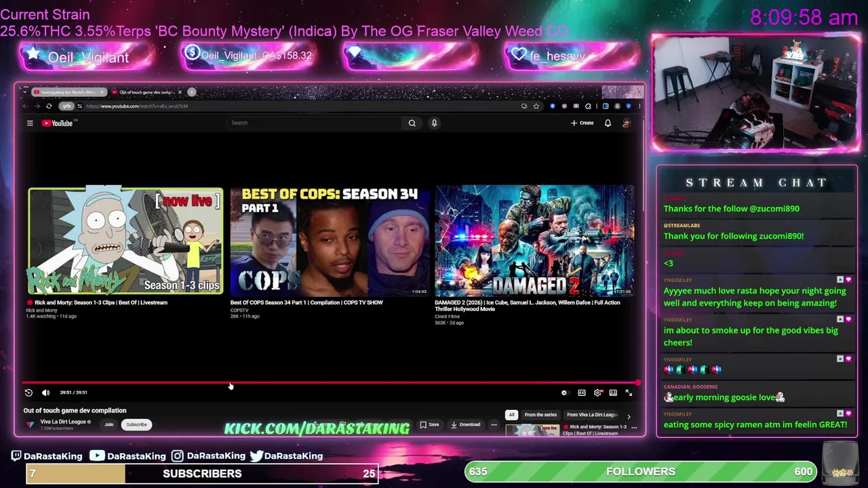Open Rick and Morty livestream thumbnail

pos(125,241)
